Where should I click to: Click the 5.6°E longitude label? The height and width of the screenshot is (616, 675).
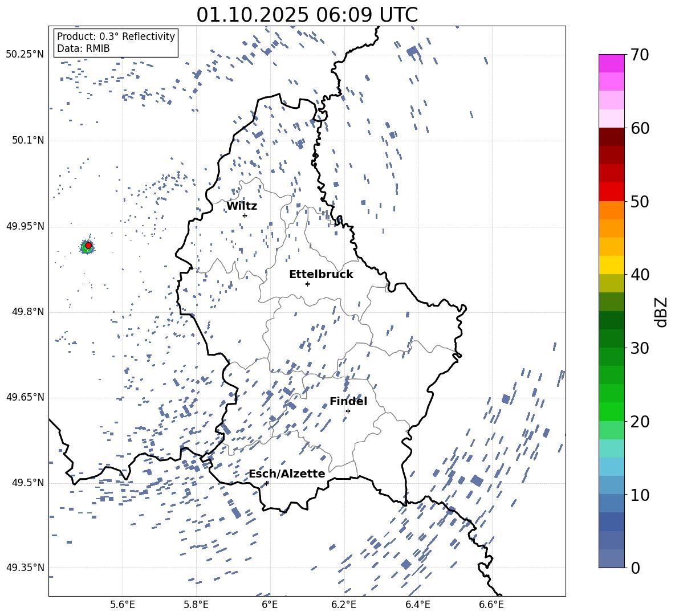123,605
